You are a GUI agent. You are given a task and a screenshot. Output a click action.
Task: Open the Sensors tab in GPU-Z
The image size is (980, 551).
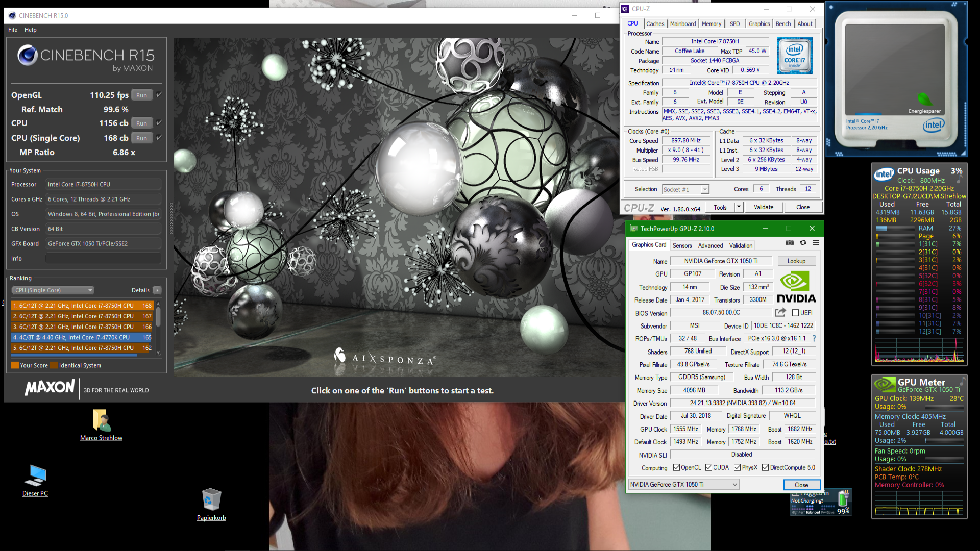tap(682, 245)
